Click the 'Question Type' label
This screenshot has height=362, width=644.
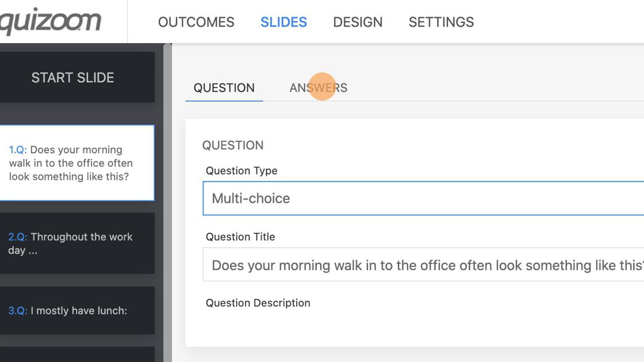241,171
